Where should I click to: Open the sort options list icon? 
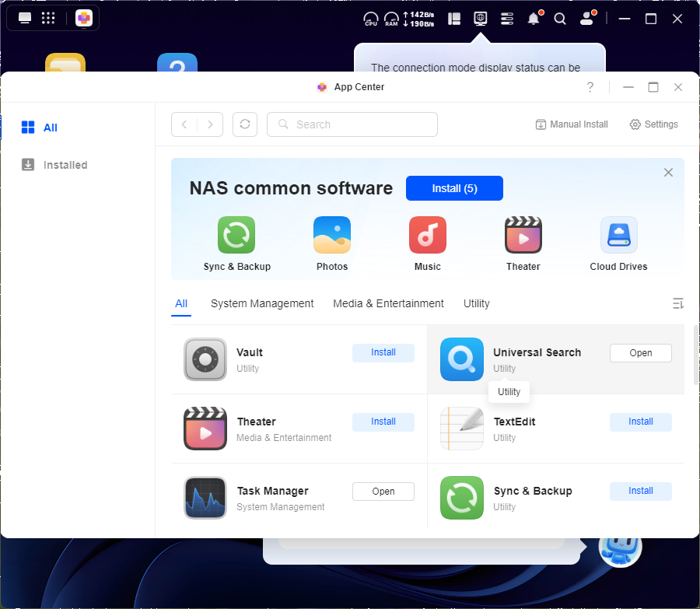tap(678, 303)
